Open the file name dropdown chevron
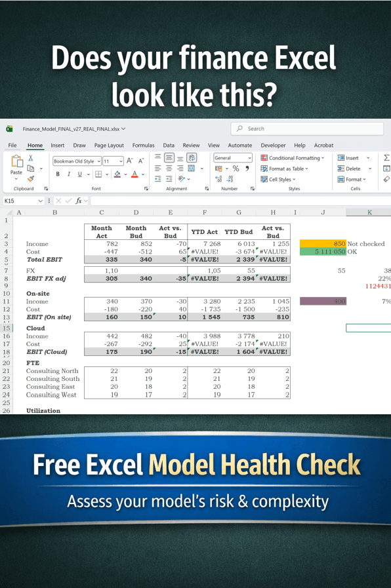The width and height of the screenshot is (391, 588). pos(123,128)
